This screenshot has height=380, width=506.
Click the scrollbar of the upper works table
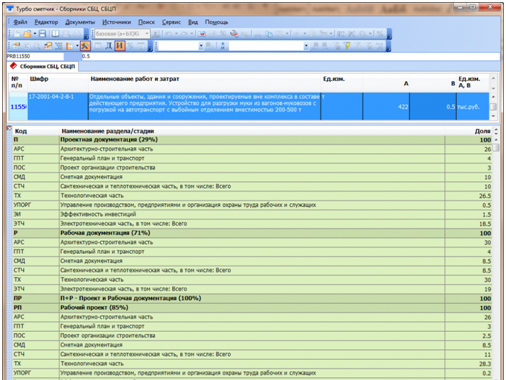point(493,106)
